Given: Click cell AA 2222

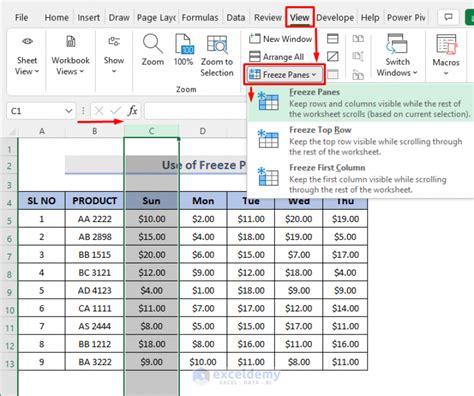Looking at the screenshot, I should click(x=95, y=219).
